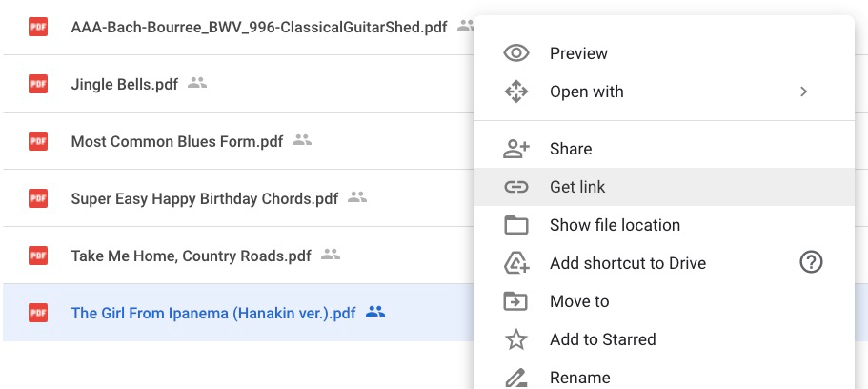The height and width of the screenshot is (389, 868).
Task: Open Jingle Bells.pdf file
Action: pyautogui.click(x=125, y=84)
